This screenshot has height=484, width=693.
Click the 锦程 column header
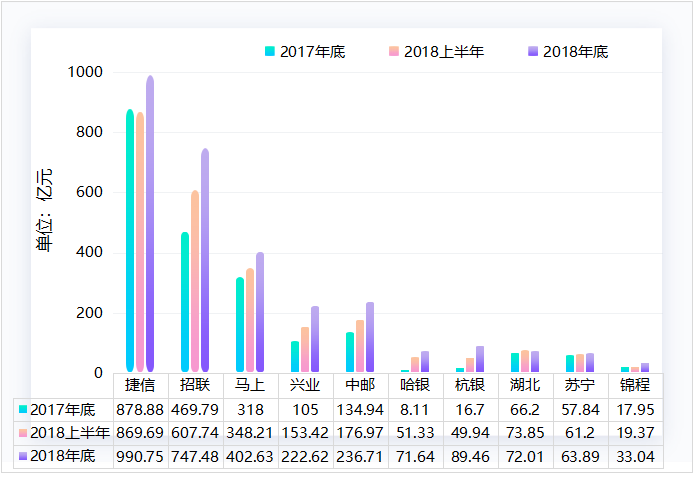point(636,385)
